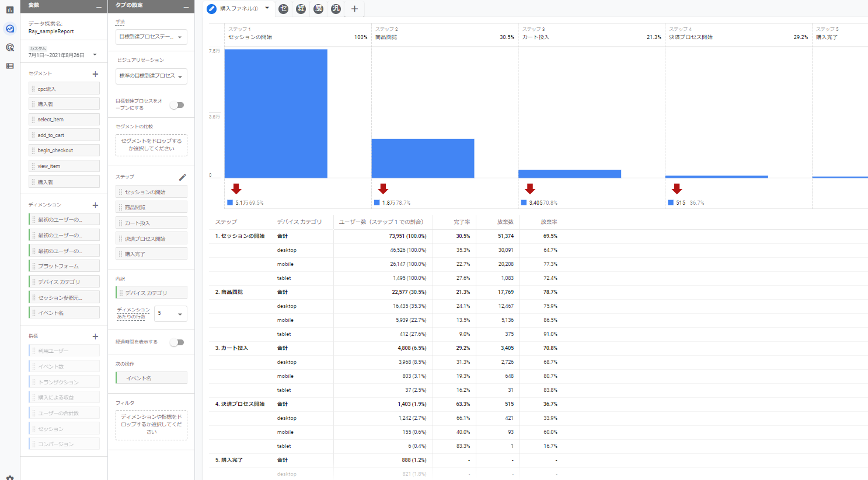
Task: Open the Configure list icon in left sidebar
Action: 10,66
